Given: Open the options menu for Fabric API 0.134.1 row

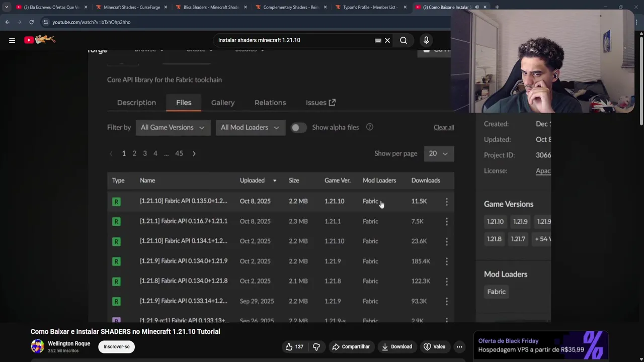Looking at the screenshot, I should (446, 241).
